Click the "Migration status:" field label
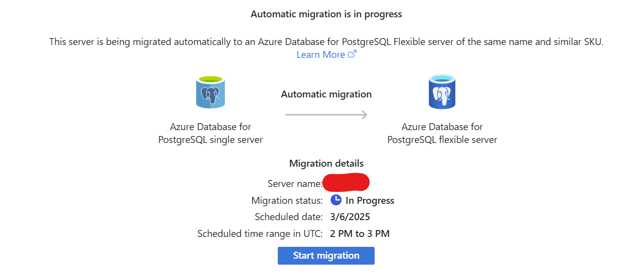The image size is (644, 278). pyautogui.click(x=287, y=201)
